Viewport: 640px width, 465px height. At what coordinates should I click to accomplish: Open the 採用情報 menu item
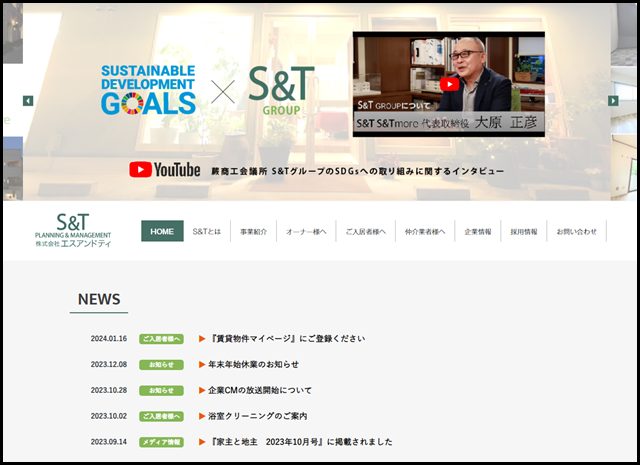pos(524,231)
